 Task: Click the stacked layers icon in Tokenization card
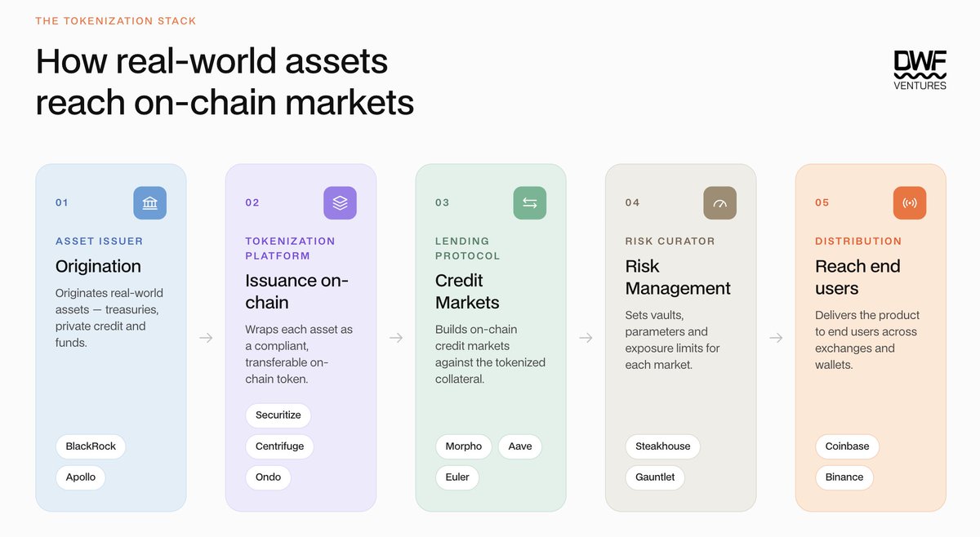[340, 203]
